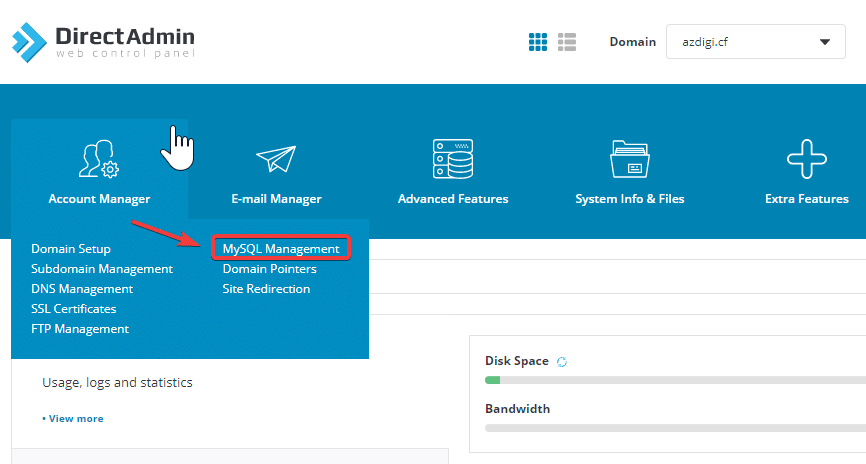Image resolution: width=866 pixels, height=464 pixels.
Task: Select SSL Certificates
Action: [74, 309]
